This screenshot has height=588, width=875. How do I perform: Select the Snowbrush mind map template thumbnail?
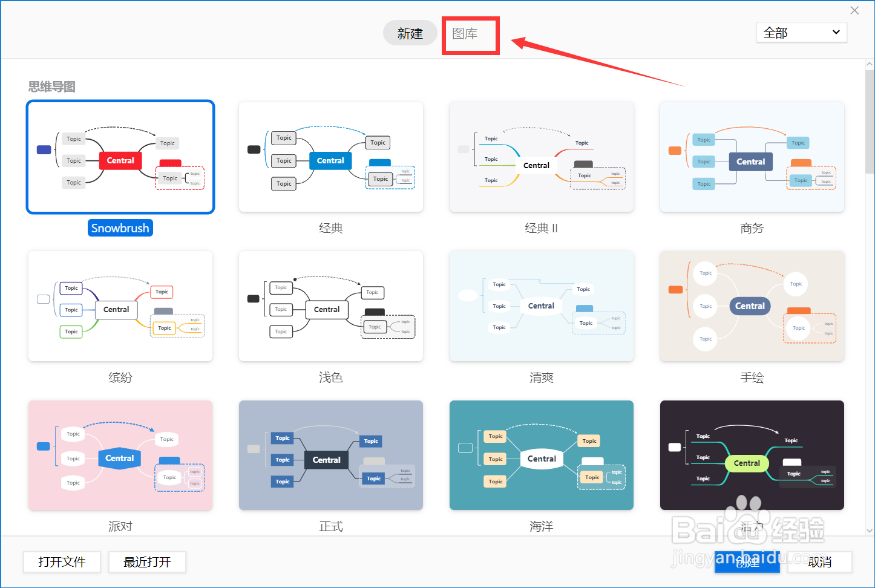[120, 157]
